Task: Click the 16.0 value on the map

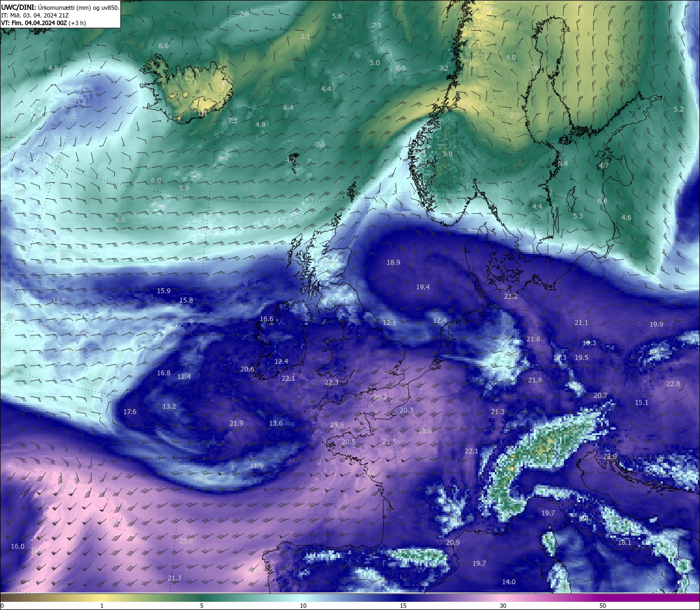Action: 17,547
